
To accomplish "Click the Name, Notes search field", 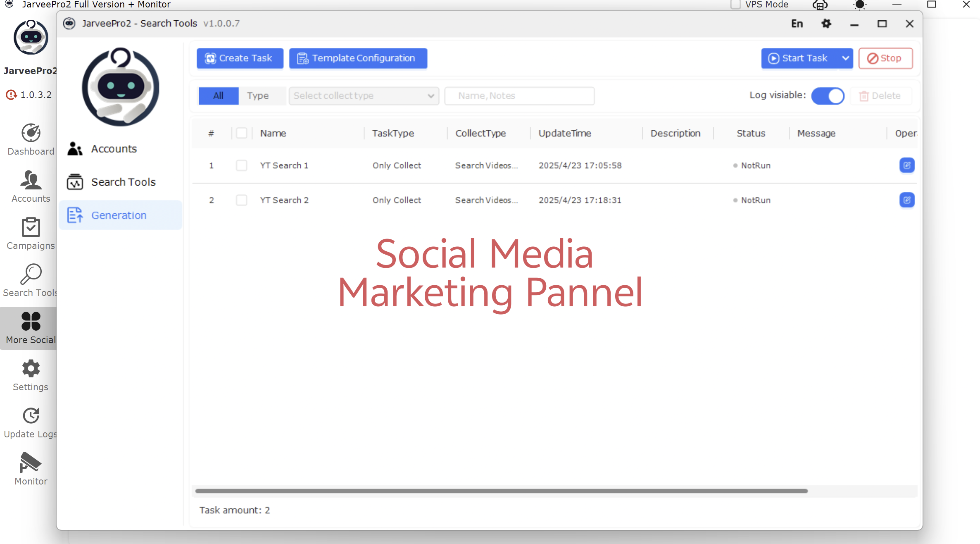I will pos(519,96).
